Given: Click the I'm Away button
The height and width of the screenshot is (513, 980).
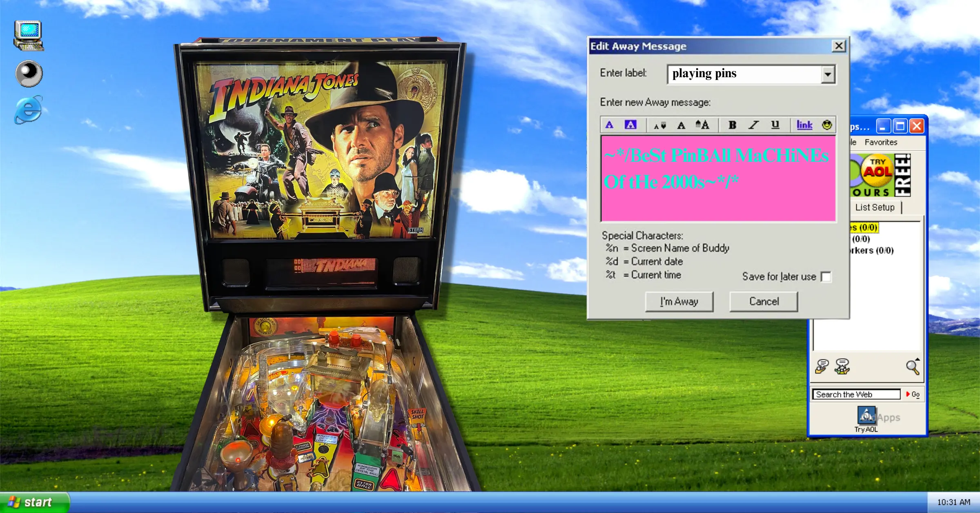Looking at the screenshot, I should tap(679, 301).
